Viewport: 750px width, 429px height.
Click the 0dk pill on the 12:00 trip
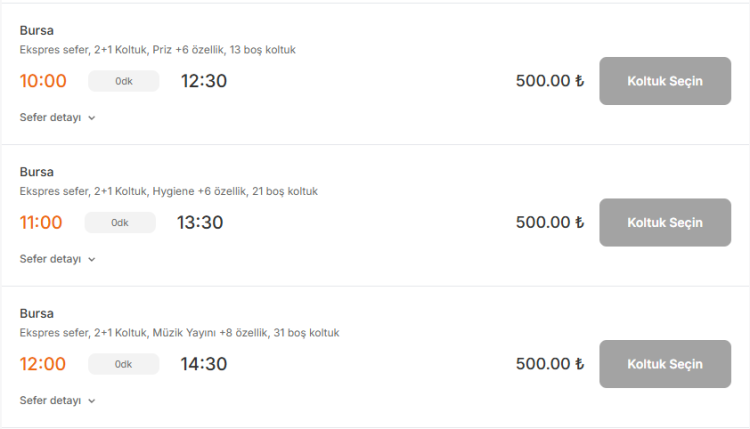click(x=124, y=364)
